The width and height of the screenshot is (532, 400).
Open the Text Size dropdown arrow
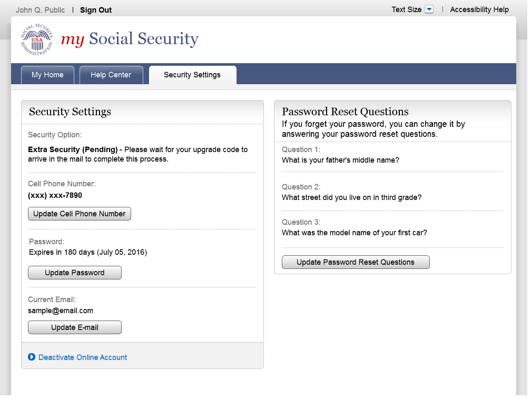click(429, 9)
